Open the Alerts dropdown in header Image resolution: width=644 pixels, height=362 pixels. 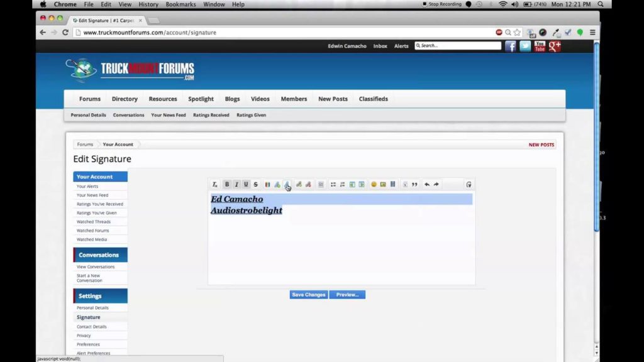click(x=401, y=46)
